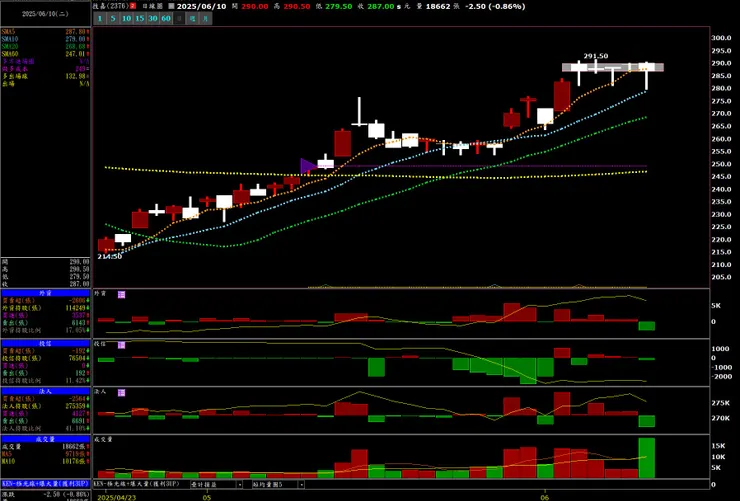Click the header change value -2.50 (-0.86%)

(495, 6)
